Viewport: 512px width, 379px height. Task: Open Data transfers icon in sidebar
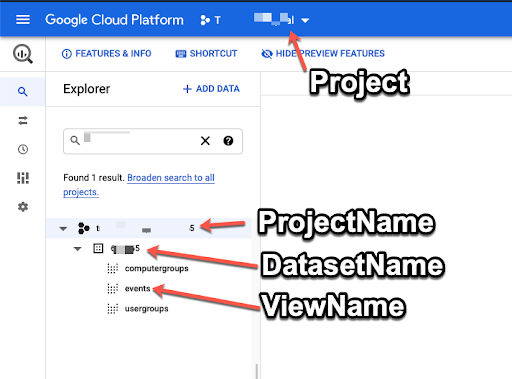pyautogui.click(x=23, y=120)
